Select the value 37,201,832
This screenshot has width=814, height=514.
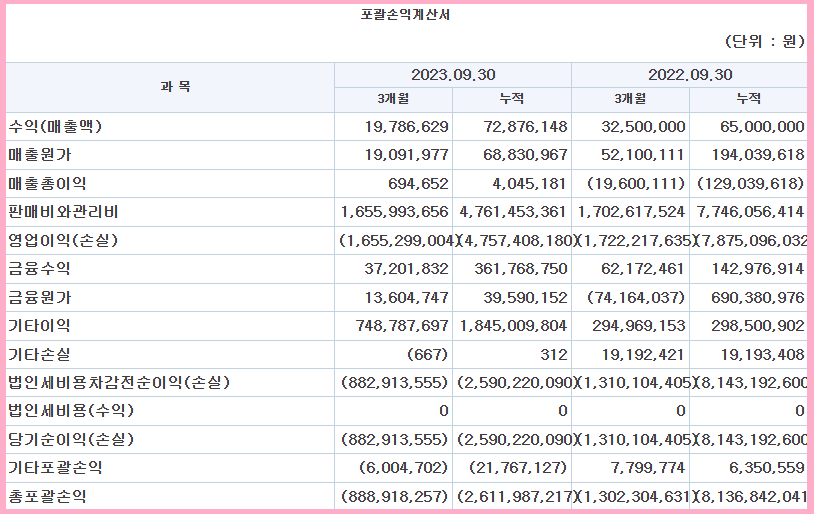point(406,269)
